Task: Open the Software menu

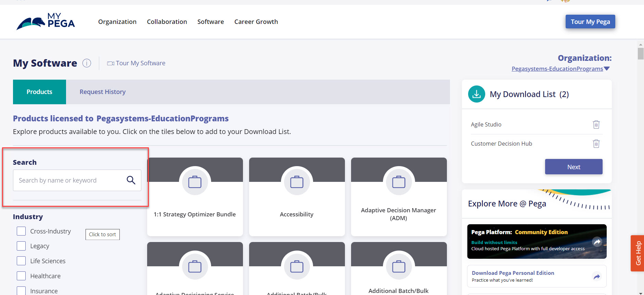Action: [211, 22]
